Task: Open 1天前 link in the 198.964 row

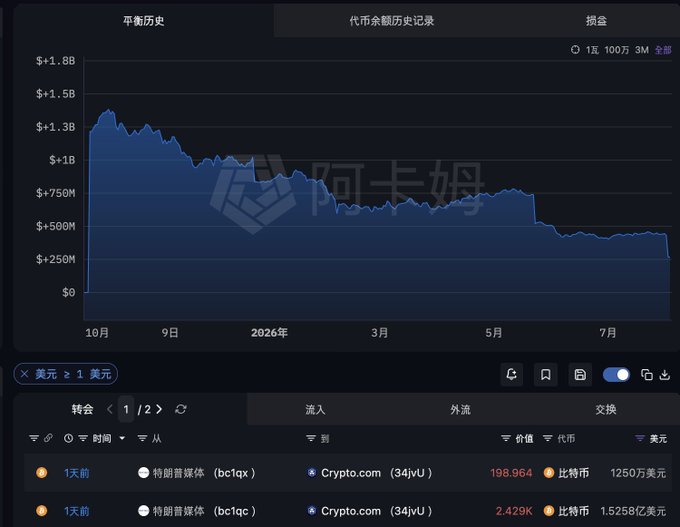Action: (77, 473)
